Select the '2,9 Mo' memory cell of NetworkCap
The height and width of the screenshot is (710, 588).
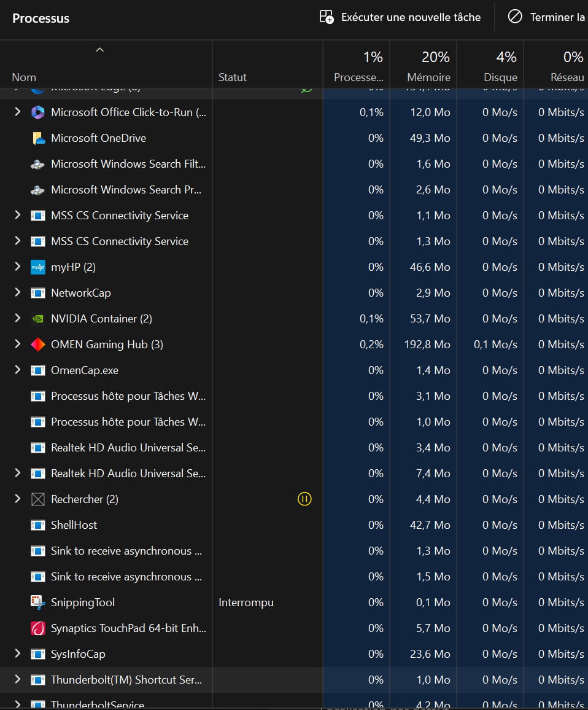433,293
